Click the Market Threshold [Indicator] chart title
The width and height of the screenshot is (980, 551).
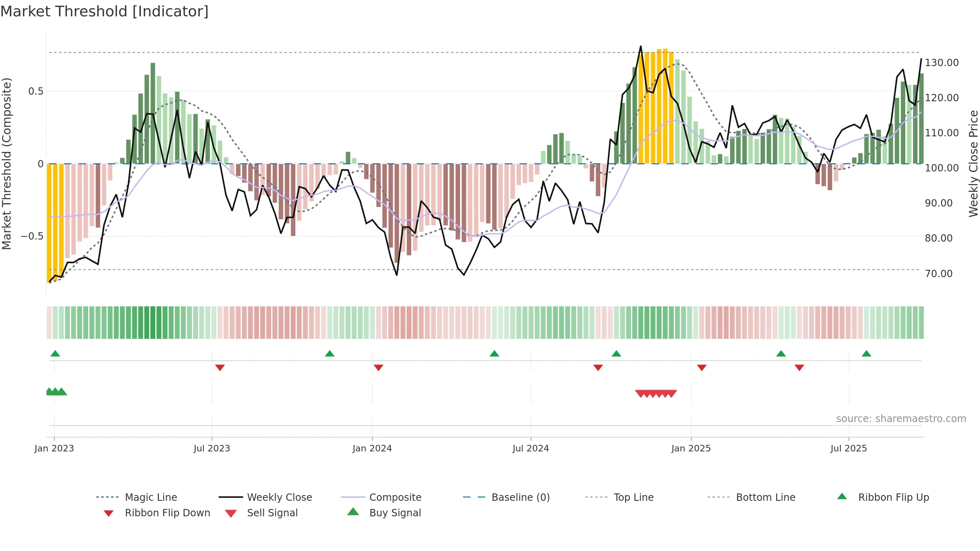(x=105, y=11)
